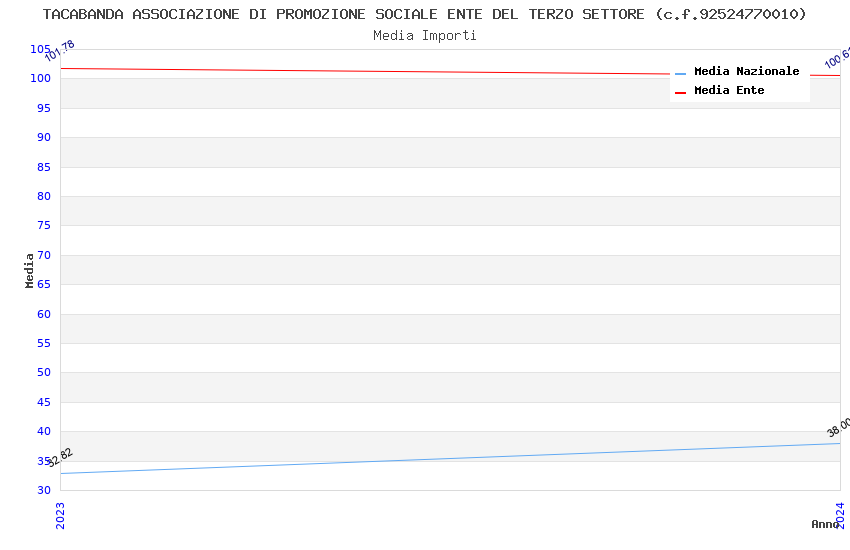Click the 2024 x-axis label
The image size is (850, 550).
[840, 515]
